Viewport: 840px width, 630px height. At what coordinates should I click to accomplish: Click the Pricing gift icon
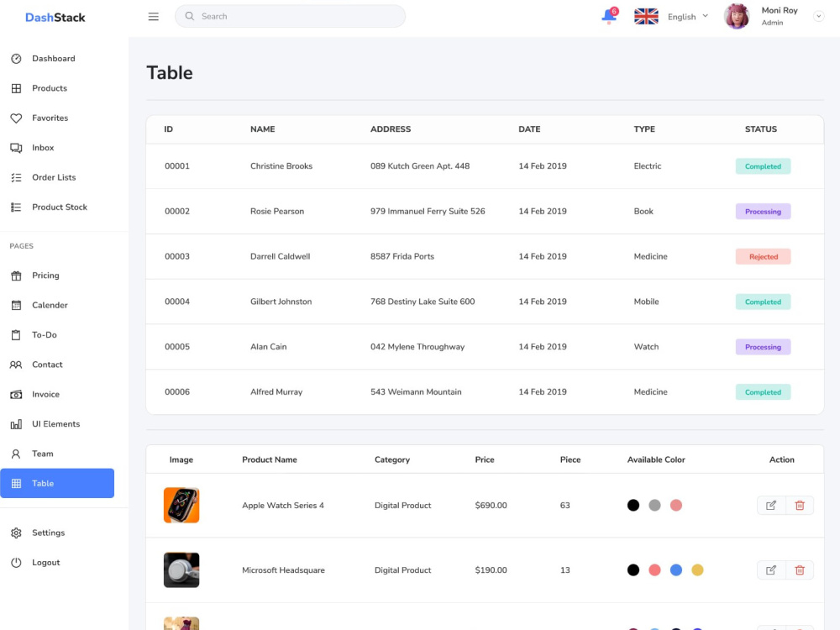tap(16, 276)
